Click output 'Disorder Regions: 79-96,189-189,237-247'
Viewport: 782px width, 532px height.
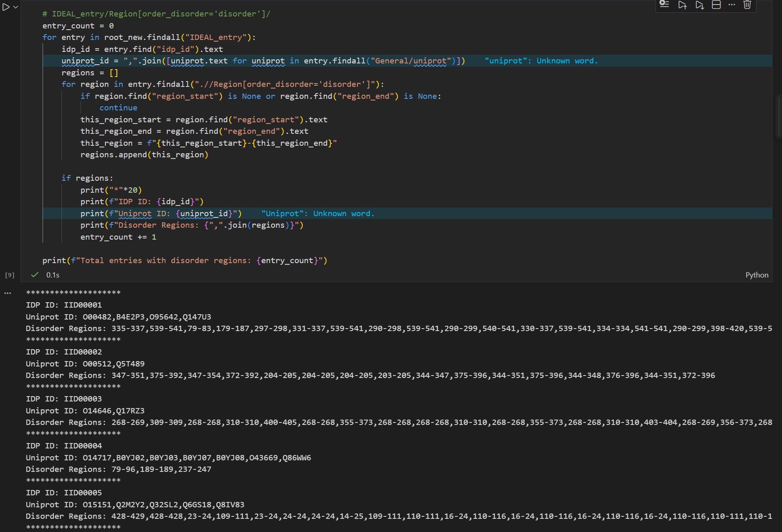119,469
